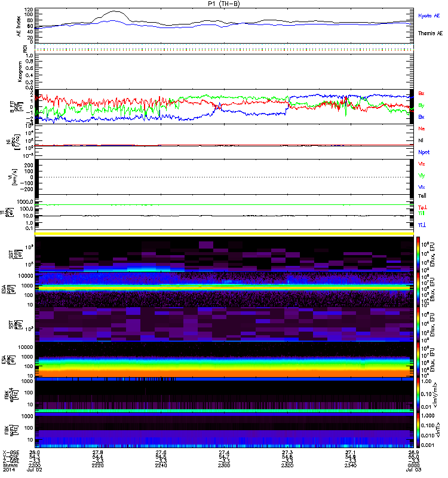Click the red Ne density legend label
Screen dimensions: 448x478
point(422,129)
